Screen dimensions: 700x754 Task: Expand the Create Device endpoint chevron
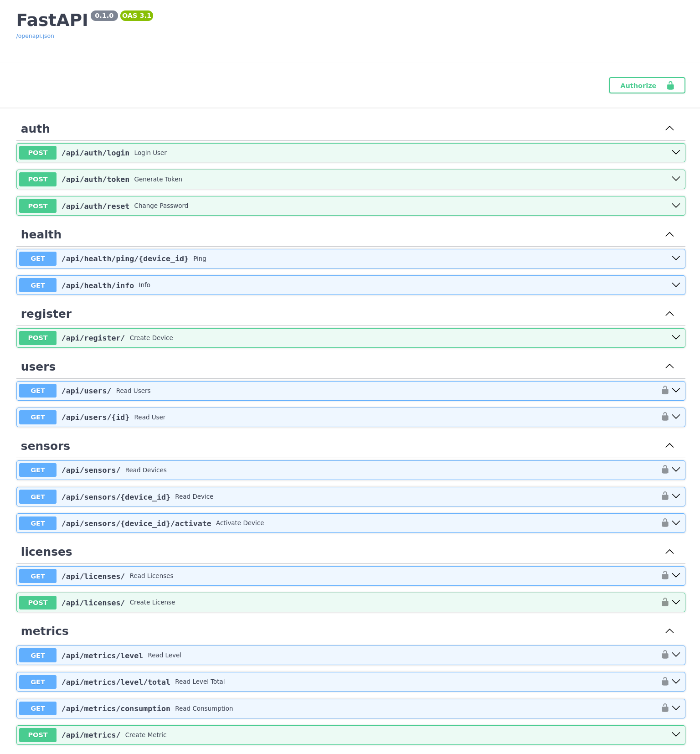[x=676, y=337]
